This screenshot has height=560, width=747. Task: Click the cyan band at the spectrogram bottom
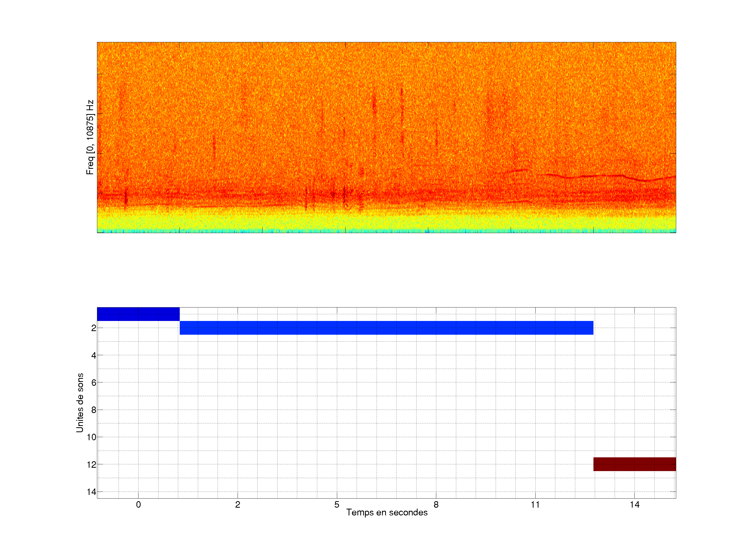click(x=386, y=231)
